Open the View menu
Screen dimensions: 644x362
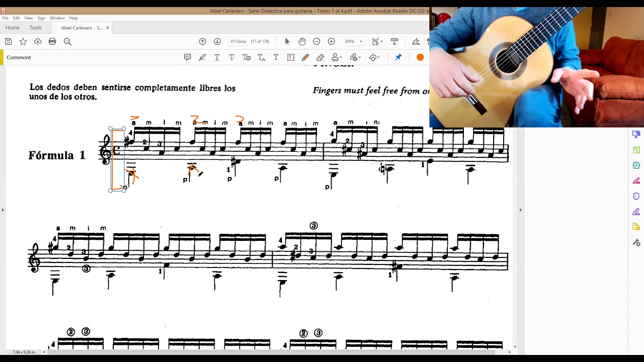point(29,18)
